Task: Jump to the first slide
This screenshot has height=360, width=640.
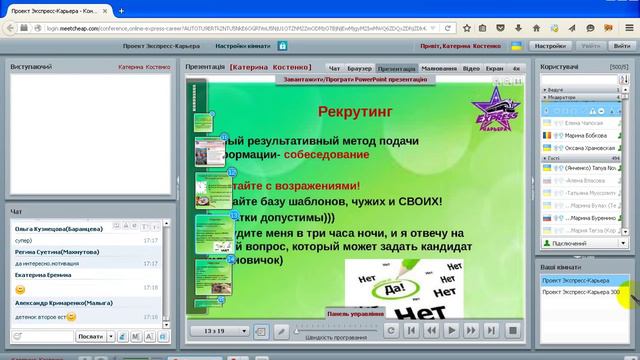Action: click(411, 330)
